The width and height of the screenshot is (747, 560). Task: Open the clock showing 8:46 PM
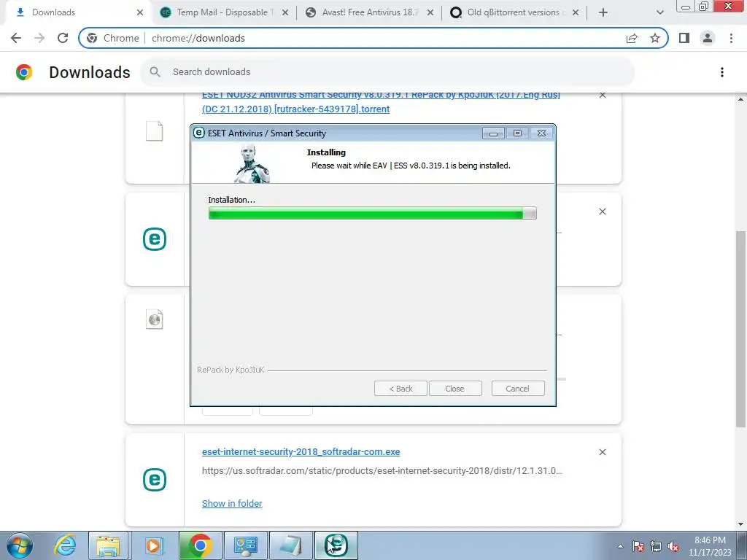coord(710,546)
